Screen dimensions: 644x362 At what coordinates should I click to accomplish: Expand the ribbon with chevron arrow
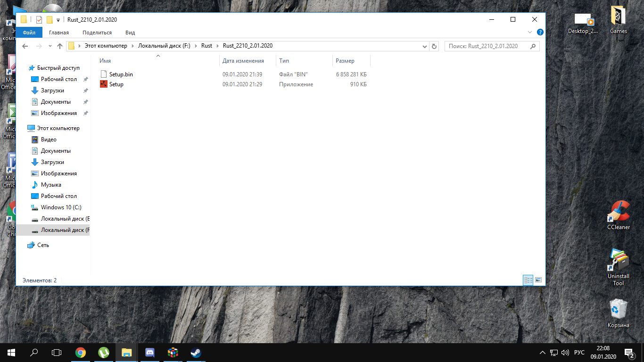coord(530,33)
